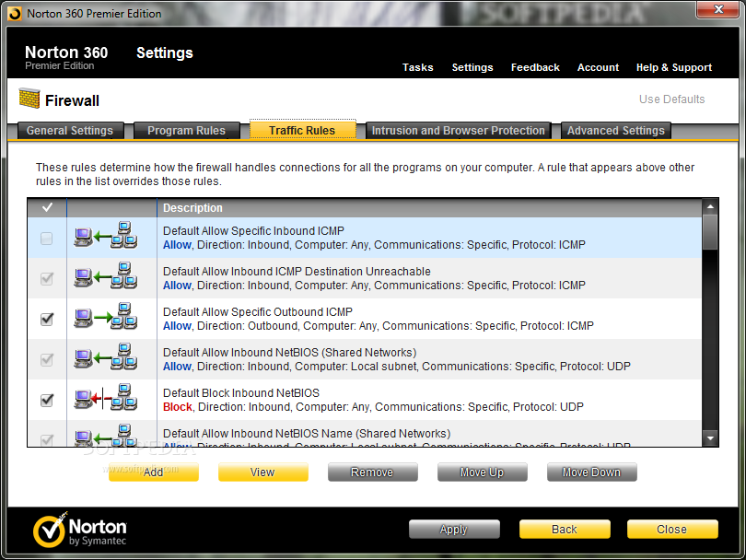Select 'Default Allow Inbound NetBIOS (Shared Networks)' text
Screen dimensions: 746x560
289,353
